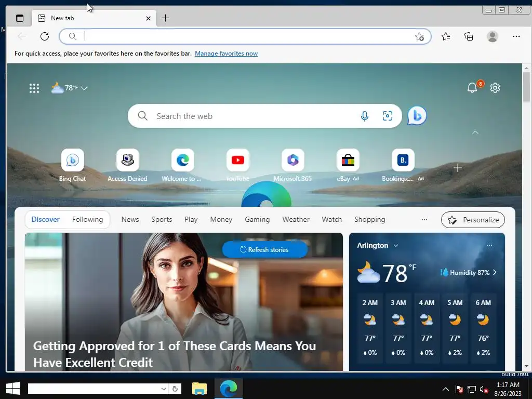
Task: Start voice search with microphone icon
Action: [365, 116]
